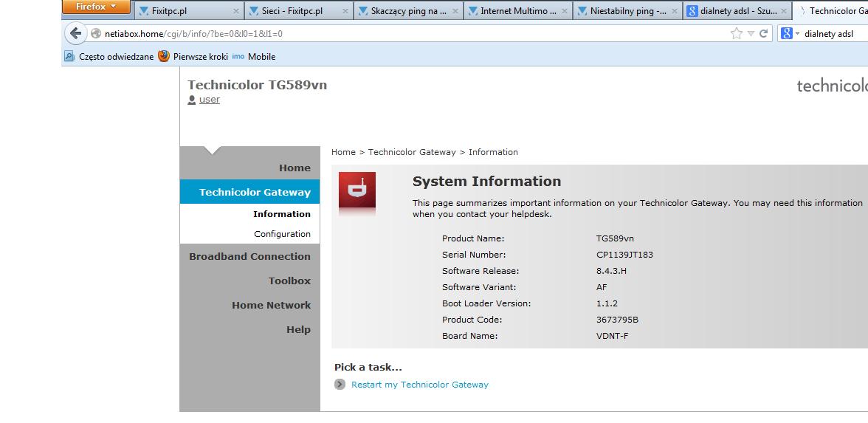Close the dialnety adsl tab
Screen dimensions: 868x423
tap(784, 11)
